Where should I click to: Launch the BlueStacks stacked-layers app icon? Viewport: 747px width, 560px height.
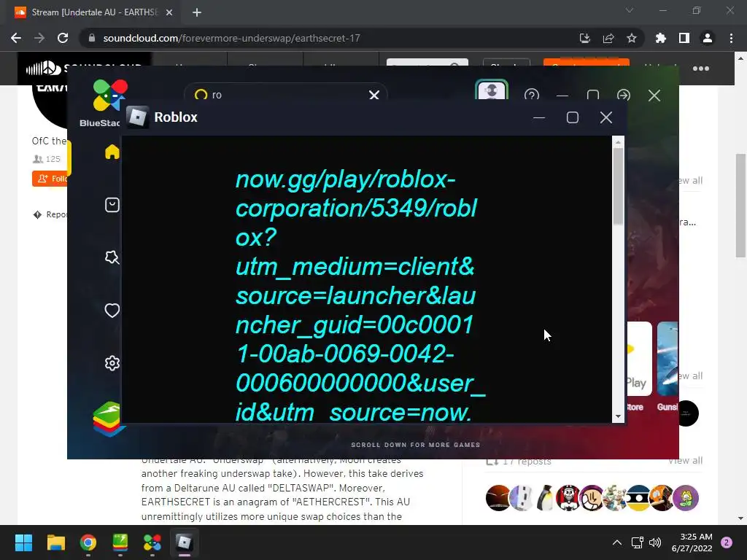[108, 419]
